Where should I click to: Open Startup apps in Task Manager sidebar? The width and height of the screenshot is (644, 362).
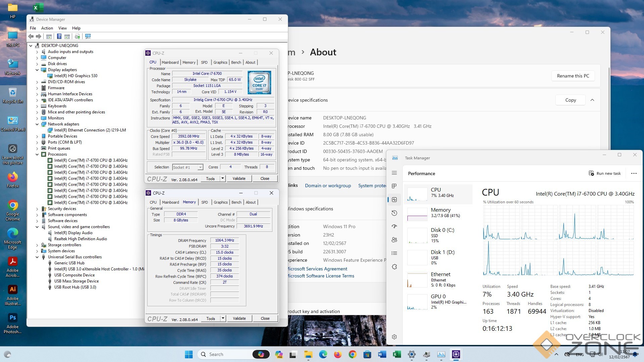(394, 226)
